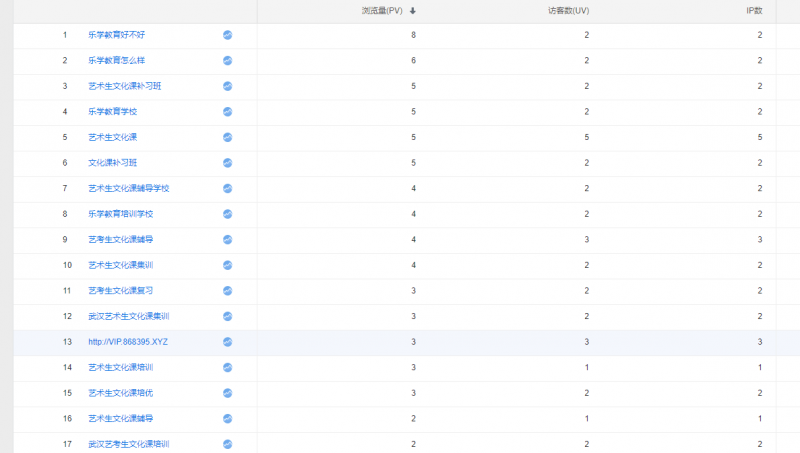Open trend chart for 艺术生文化课培优
Screen dimensions: 800x453
click(227, 393)
